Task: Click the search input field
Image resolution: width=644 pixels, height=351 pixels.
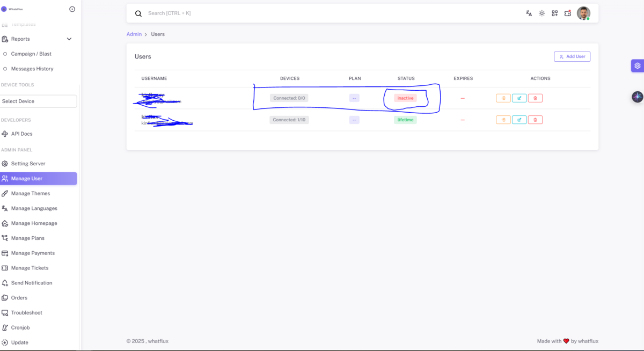Action: (x=322, y=13)
